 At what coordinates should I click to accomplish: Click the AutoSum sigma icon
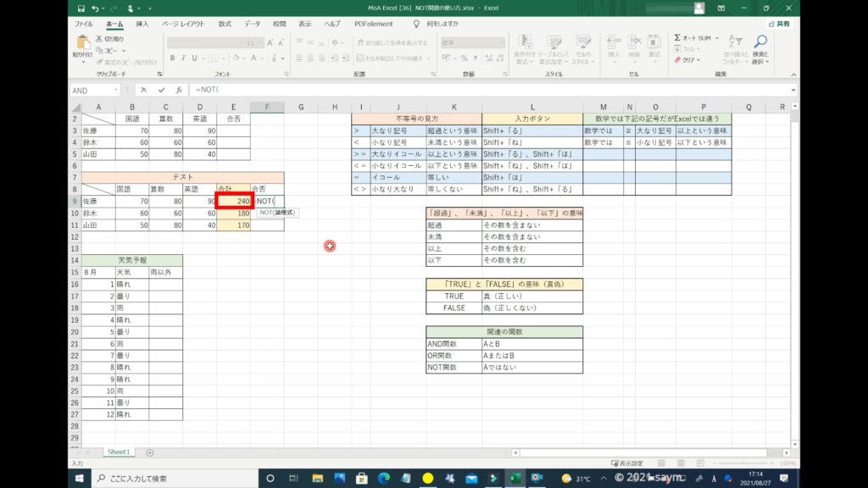pyautogui.click(x=678, y=37)
